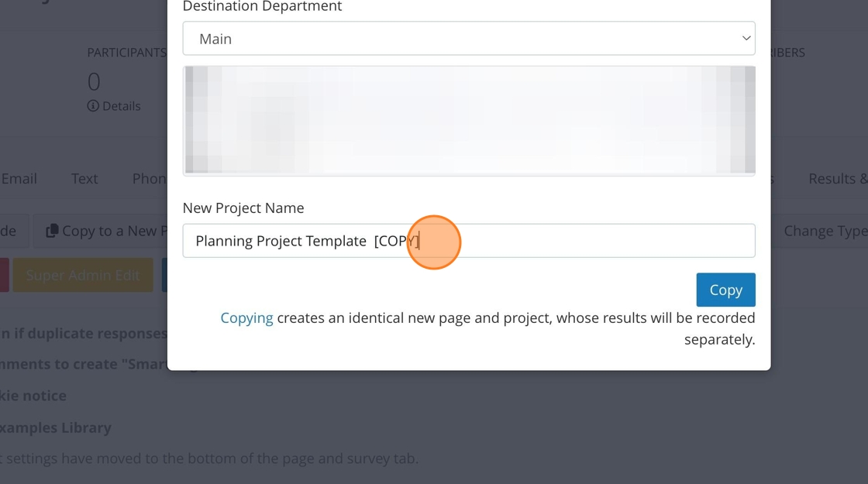
Task: Click the New Project Name text field
Action: coord(469,241)
